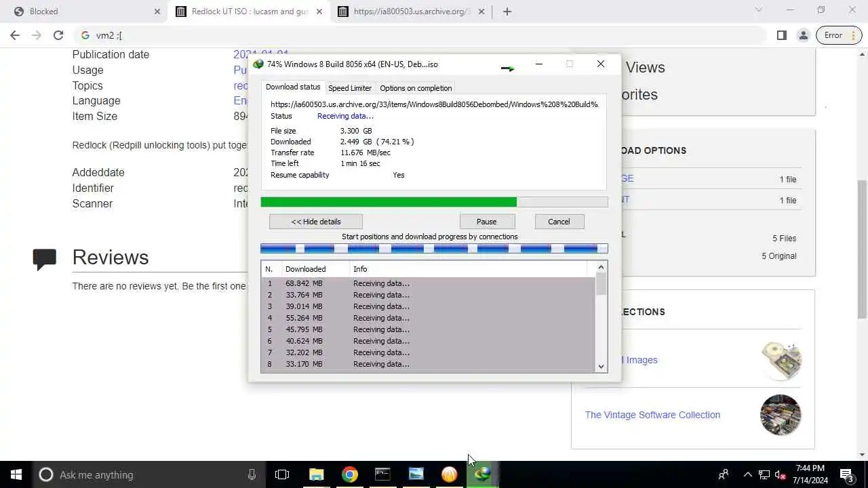
Task: Click the download progress bar
Action: coord(434,202)
